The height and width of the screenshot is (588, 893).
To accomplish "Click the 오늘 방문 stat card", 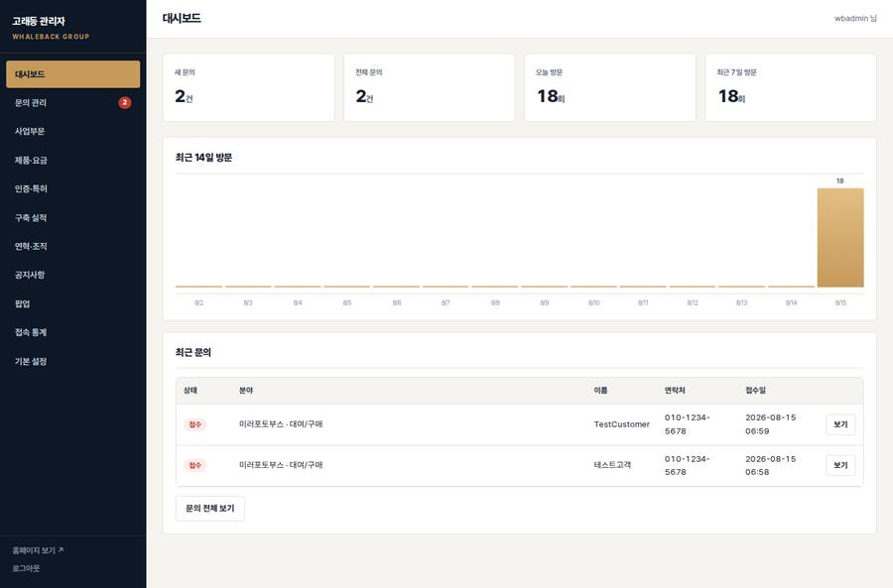I will tap(610, 87).
